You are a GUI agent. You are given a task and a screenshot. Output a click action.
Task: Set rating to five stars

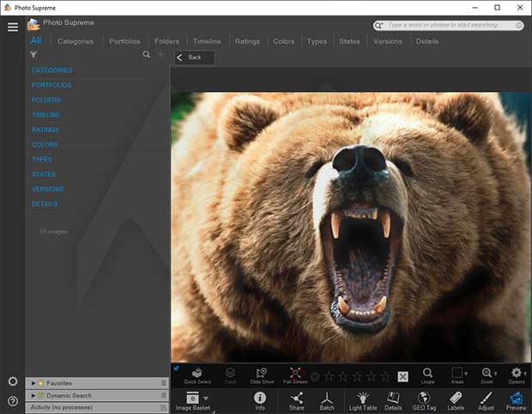(x=385, y=377)
